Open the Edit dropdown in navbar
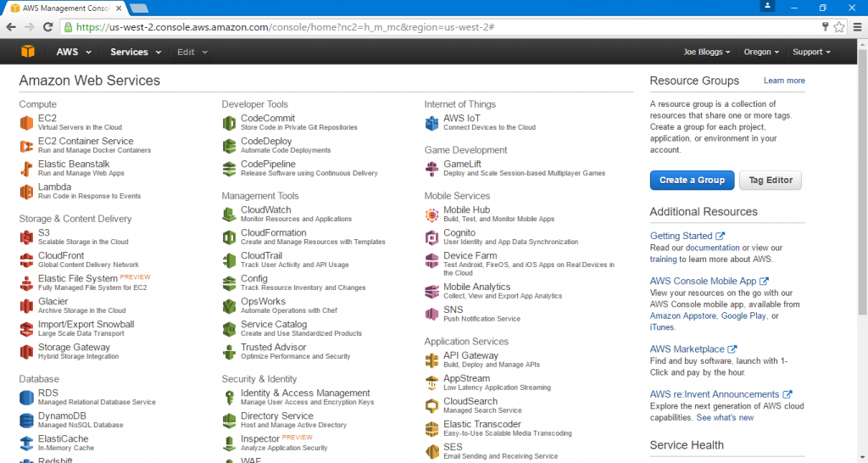 (192, 52)
